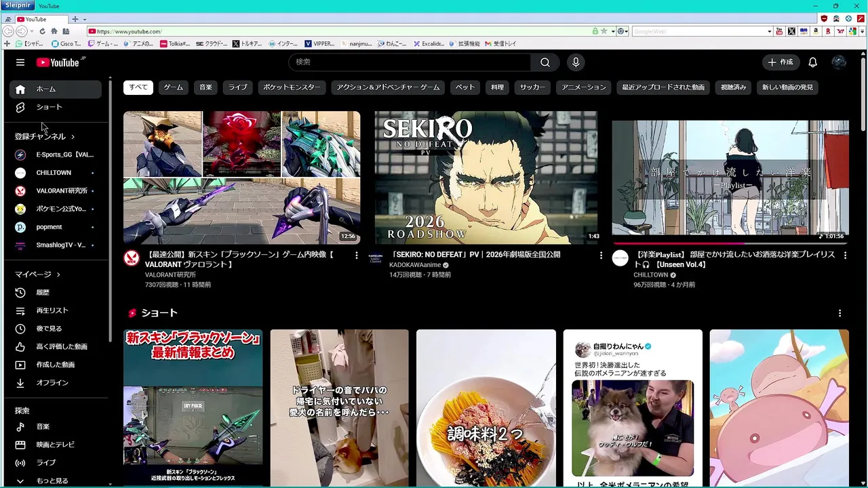Click YouTube quick-search icon in browser toolbar

coord(779,31)
